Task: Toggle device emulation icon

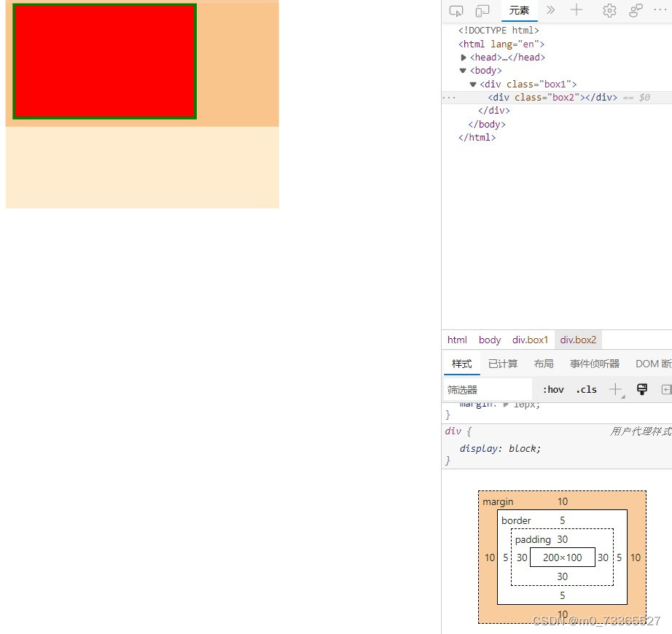Action: pyautogui.click(x=482, y=11)
